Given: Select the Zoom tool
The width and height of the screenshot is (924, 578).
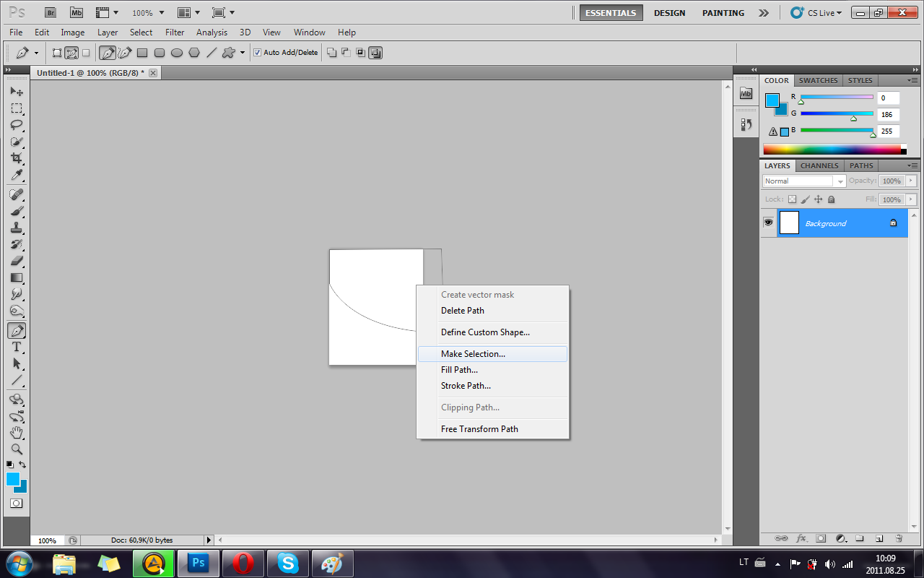Looking at the screenshot, I should [17, 449].
